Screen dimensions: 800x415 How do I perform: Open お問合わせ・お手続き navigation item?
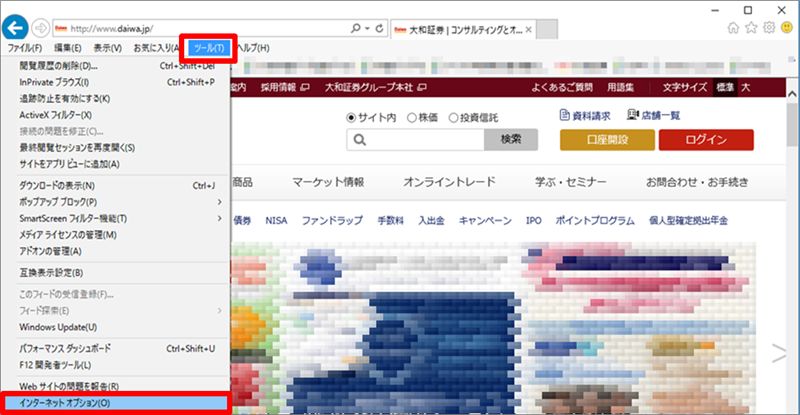[697, 182]
